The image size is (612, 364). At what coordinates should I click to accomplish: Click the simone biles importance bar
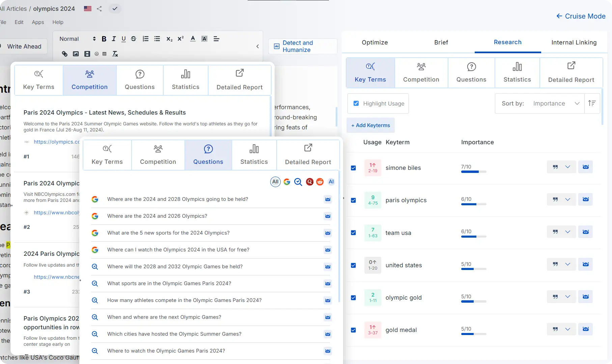click(473, 172)
